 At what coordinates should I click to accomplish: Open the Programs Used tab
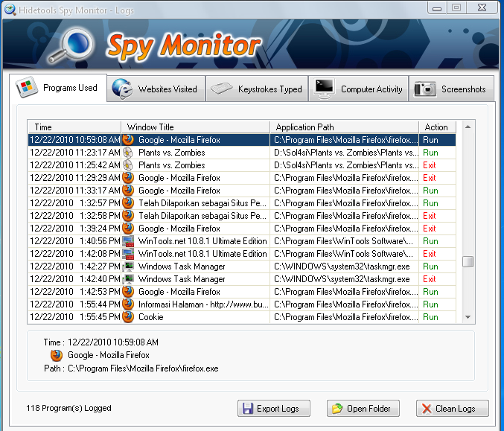[x=58, y=88]
